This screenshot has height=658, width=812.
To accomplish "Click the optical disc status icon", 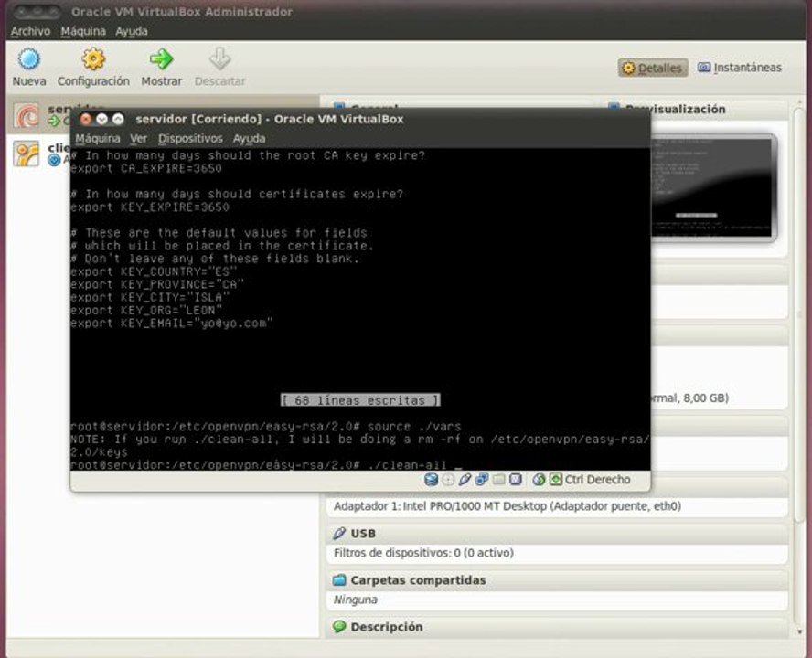I will 448,480.
